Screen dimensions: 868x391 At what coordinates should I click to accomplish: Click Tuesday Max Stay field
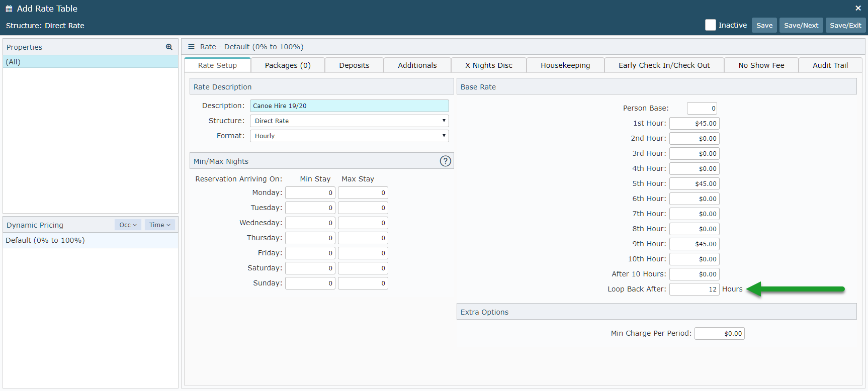tap(363, 208)
